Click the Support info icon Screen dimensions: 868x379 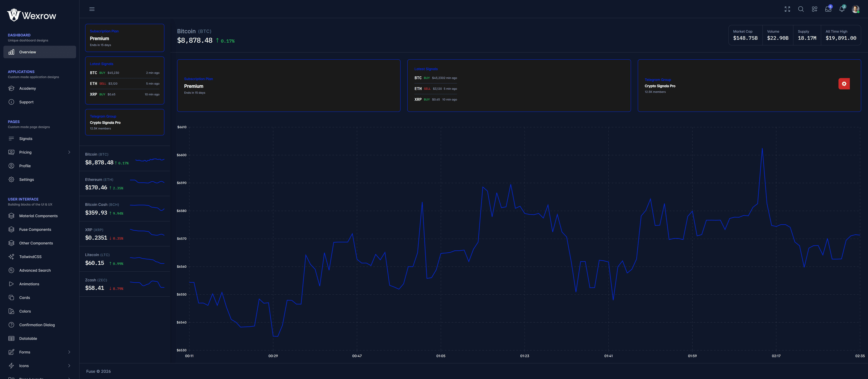click(x=11, y=102)
